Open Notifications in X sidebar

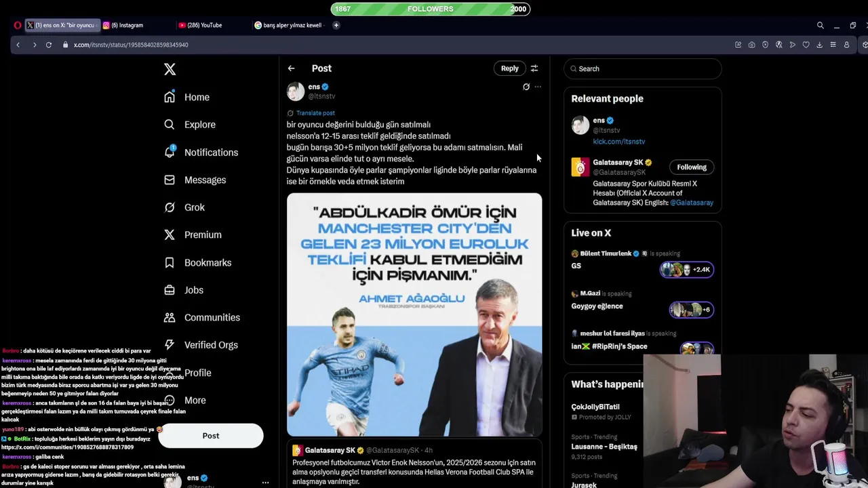[x=201, y=152]
